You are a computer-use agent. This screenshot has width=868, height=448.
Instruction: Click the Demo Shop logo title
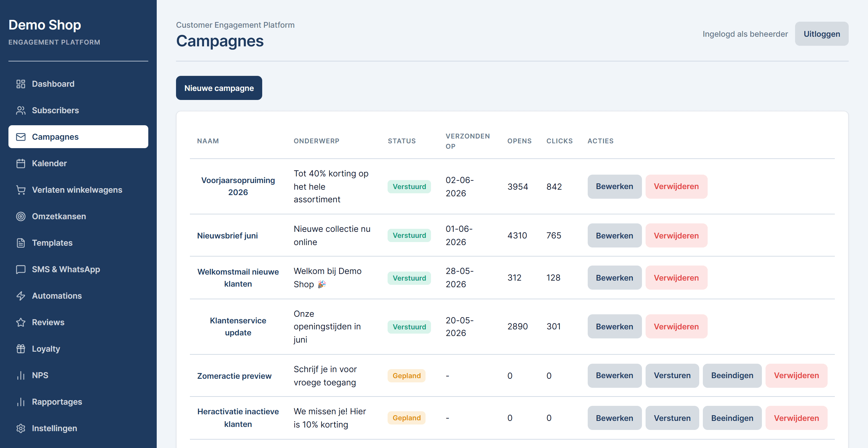click(x=45, y=25)
